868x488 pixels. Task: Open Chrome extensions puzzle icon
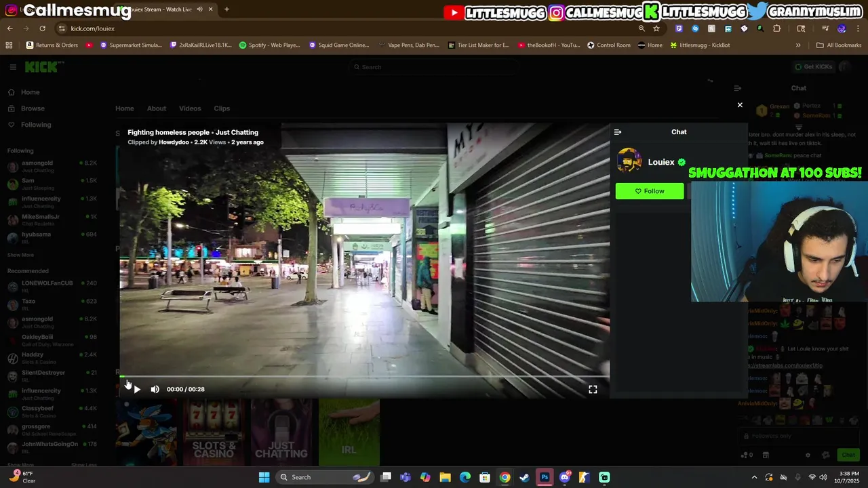coord(776,28)
